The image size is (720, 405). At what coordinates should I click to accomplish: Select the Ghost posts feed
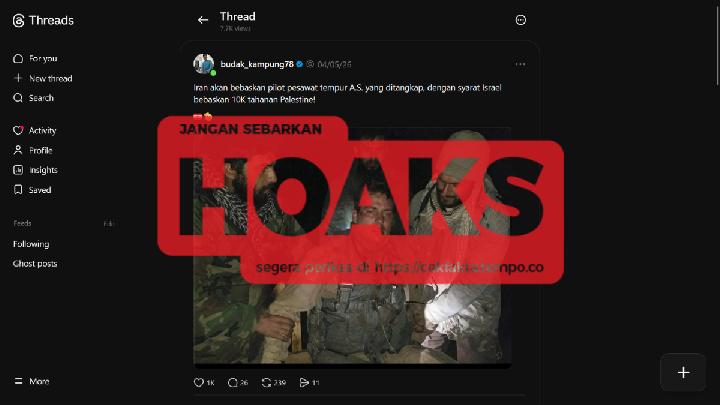35,264
